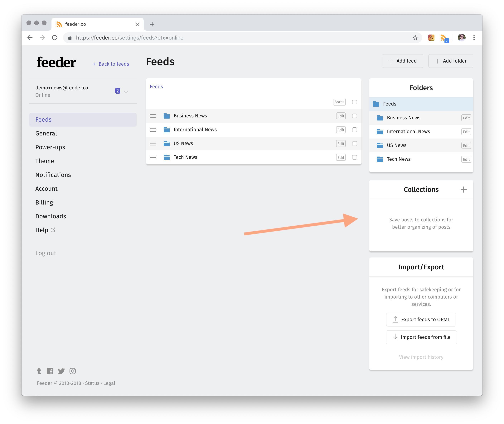Open Notifications settings

[x=83, y=175]
